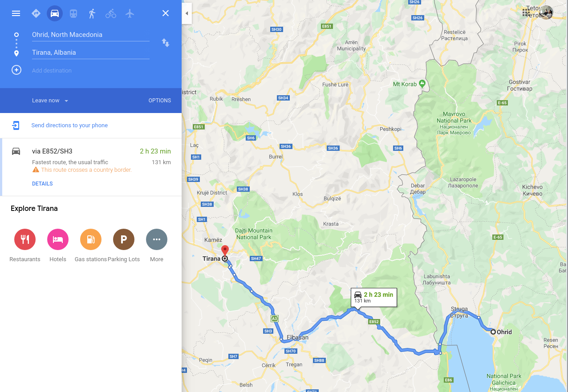Switch to transit travel mode
Image resolution: width=568 pixels, height=392 pixels.
(73, 13)
